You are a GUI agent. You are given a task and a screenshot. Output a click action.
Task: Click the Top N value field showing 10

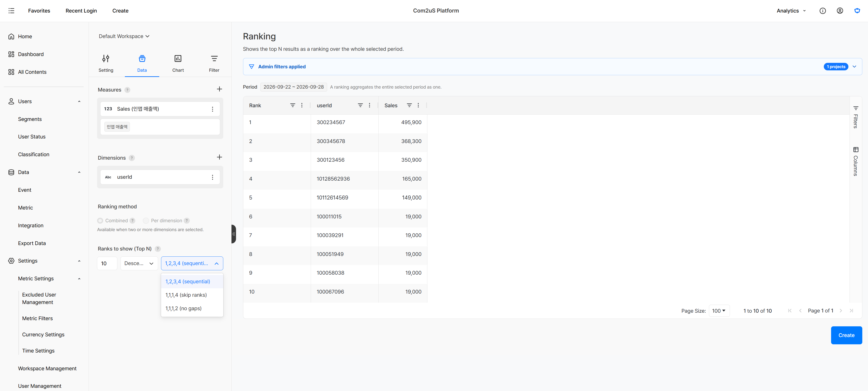click(x=107, y=263)
